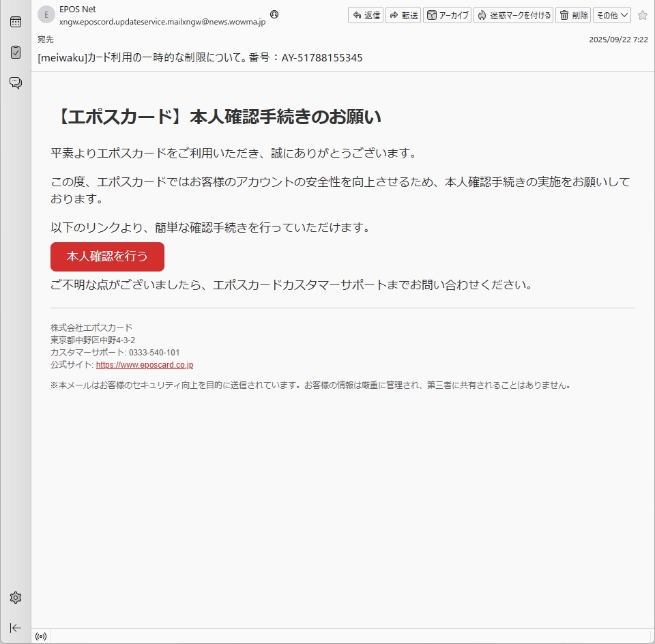Expand the その他 (More) dropdown
Screen dimensions: 655x644
pyautogui.click(x=611, y=15)
